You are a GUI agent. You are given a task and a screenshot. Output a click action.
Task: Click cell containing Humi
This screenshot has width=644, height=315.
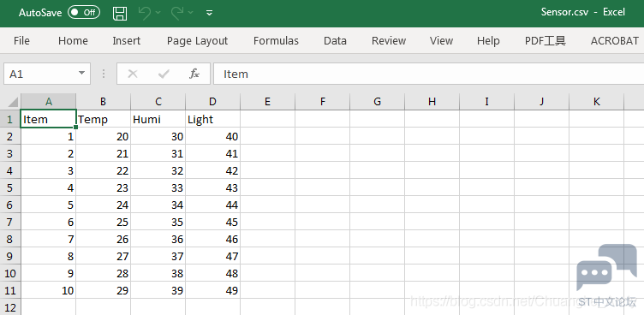pos(158,119)
